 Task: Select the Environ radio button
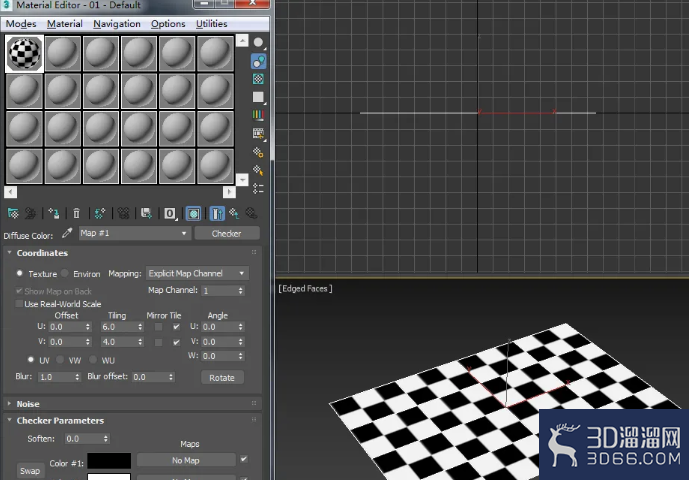tap(65, 273)
